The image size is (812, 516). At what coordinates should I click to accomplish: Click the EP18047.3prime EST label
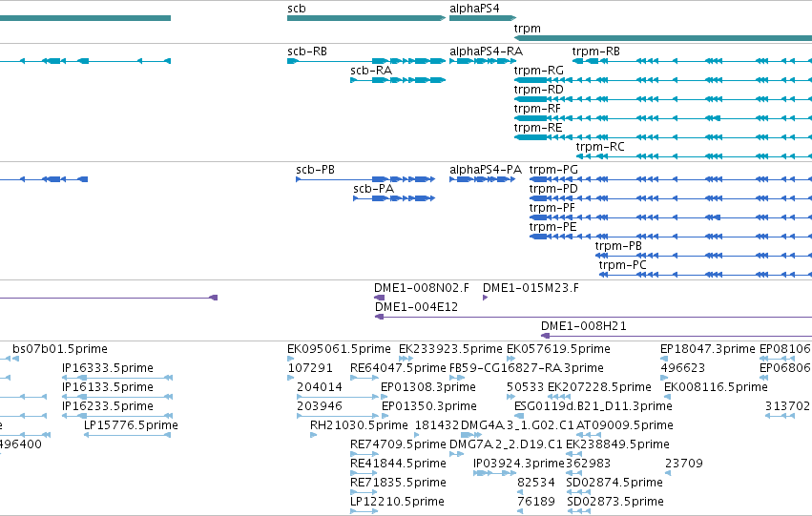point(708,349)
